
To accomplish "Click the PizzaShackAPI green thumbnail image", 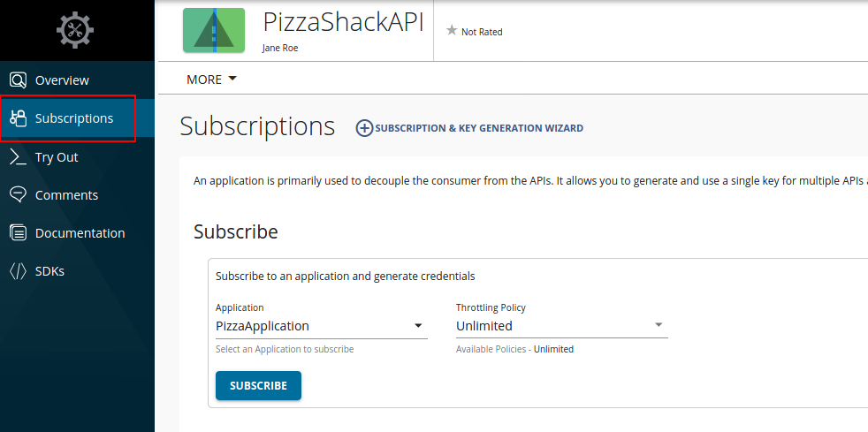I will pos(214,30).
